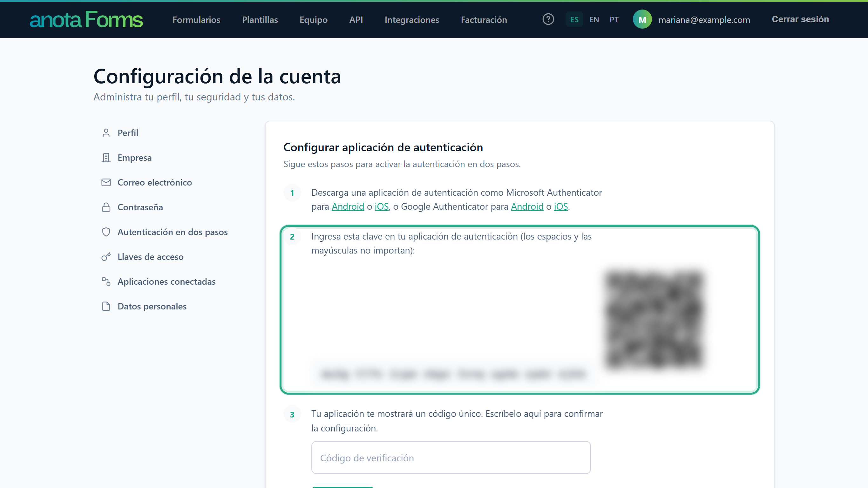Select Empresa in the settings sidebar
This screenshot has height=488, width=868.
pos(134,158)
